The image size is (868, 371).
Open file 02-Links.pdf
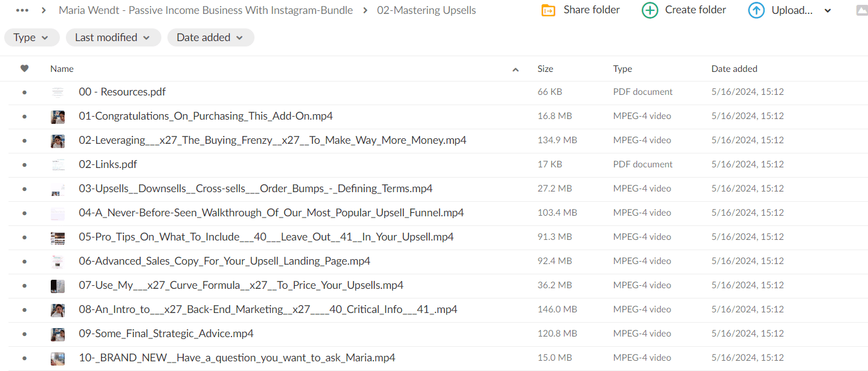pyautogui.click(x=108, y=164)
